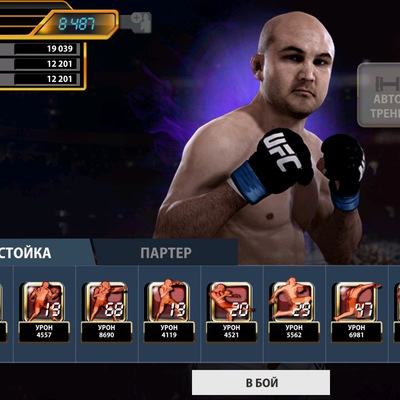Click the Урон 6981 damage label
The height and width of the screenshot is (400, 400).
(356, 332)
